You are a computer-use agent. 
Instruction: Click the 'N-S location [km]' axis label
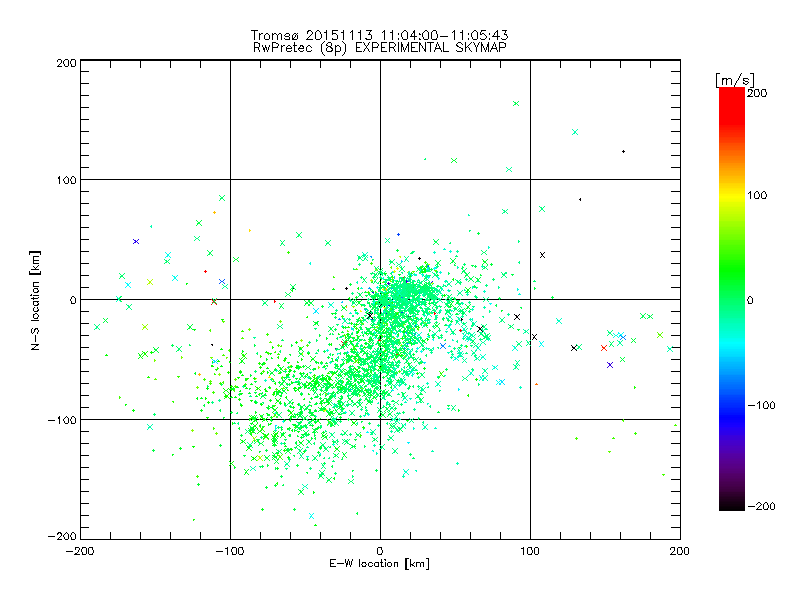tap(35, 300)
